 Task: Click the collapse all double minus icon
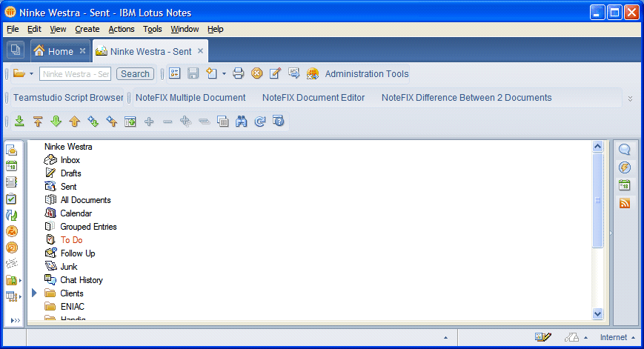tap(204, 122)
